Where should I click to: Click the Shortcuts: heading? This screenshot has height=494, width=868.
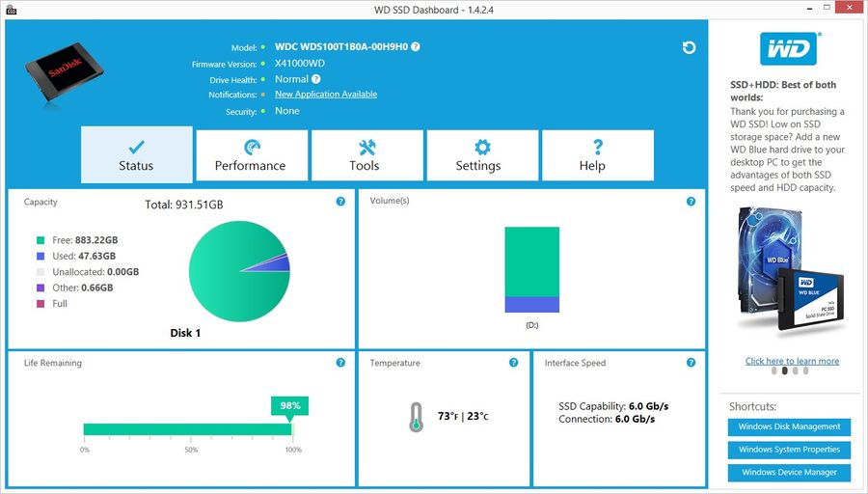pos(753,406)
